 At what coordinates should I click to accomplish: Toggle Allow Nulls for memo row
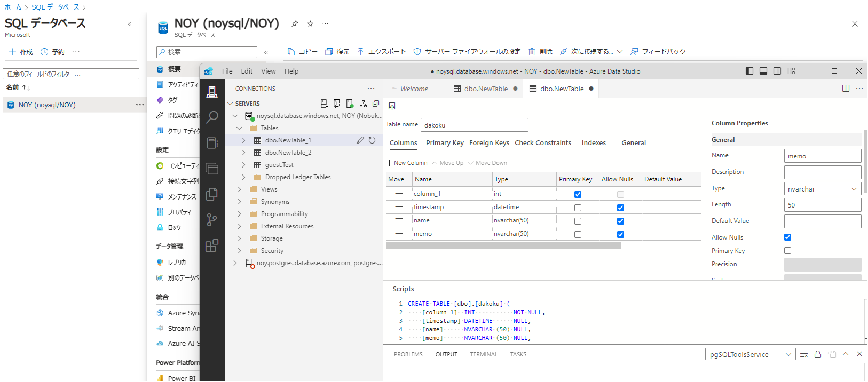tap(620, 234)
